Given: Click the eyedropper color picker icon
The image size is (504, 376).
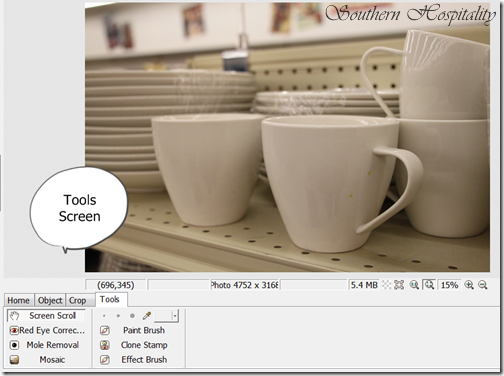Looking at the screenshot, I should (x=147, y=315).
